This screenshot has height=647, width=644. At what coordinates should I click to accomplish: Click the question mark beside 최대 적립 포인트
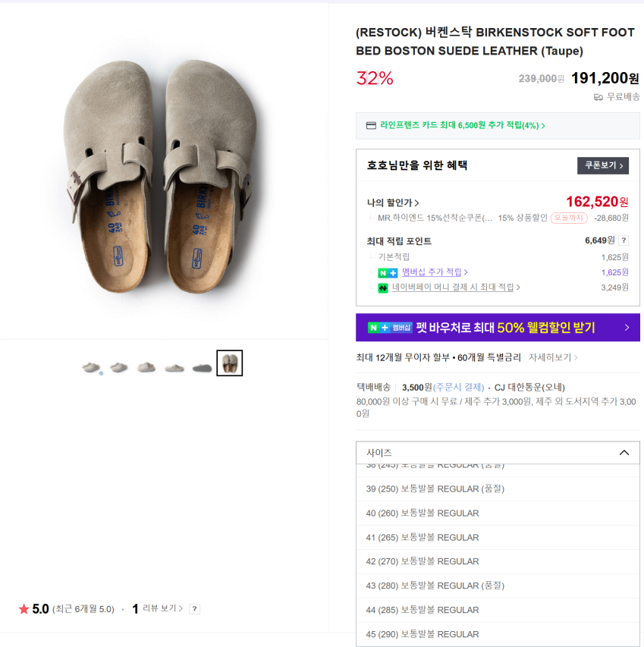tap(624, 240)
